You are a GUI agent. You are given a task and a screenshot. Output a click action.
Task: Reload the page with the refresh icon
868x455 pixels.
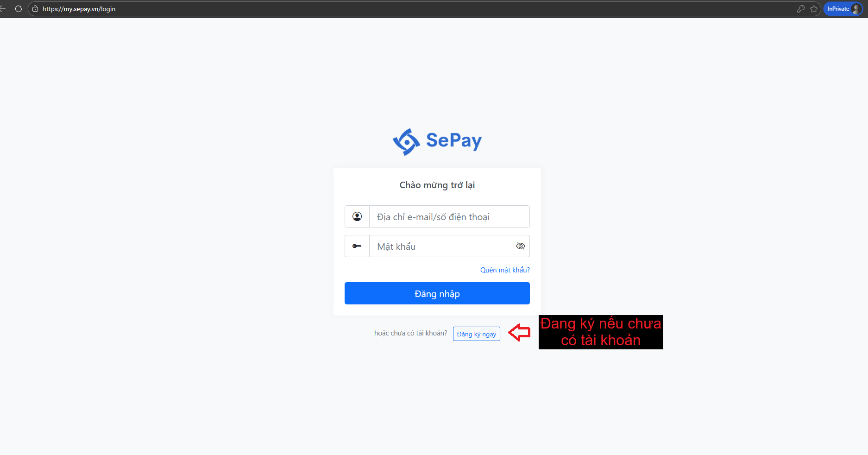pyautogui.click(x=19, y=9)
